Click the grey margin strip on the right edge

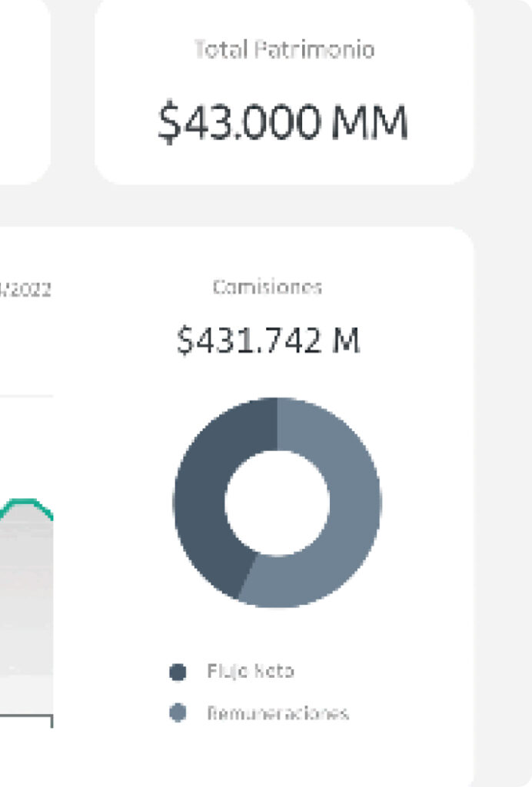(504, 384)
